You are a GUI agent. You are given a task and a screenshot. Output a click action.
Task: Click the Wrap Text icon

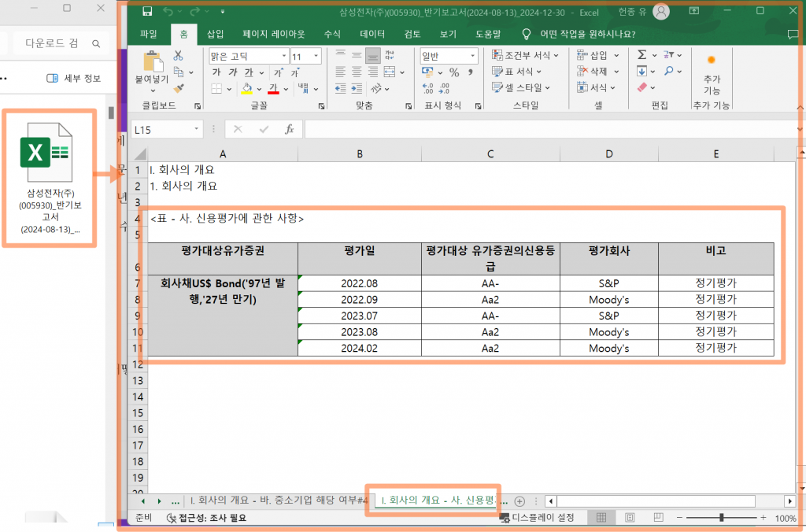coord(390,55)
